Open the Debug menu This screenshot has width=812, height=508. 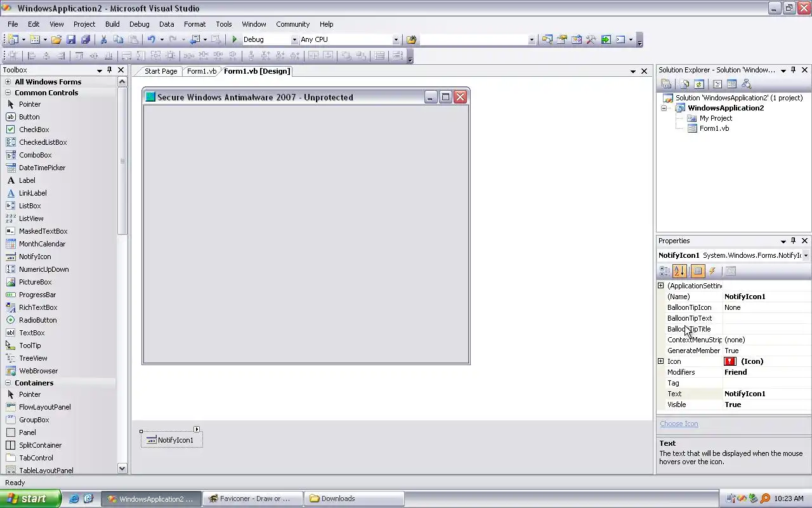(x=140, y=24)
